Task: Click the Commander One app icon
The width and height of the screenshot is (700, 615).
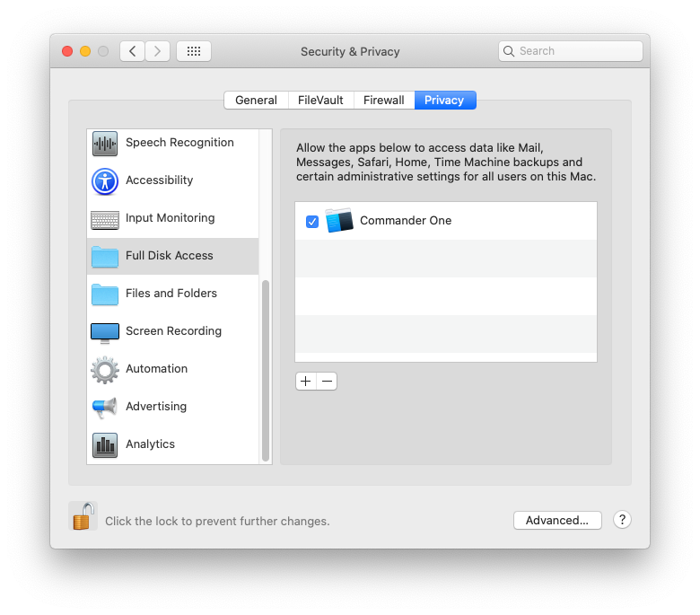Action: [x=339, y=221]
